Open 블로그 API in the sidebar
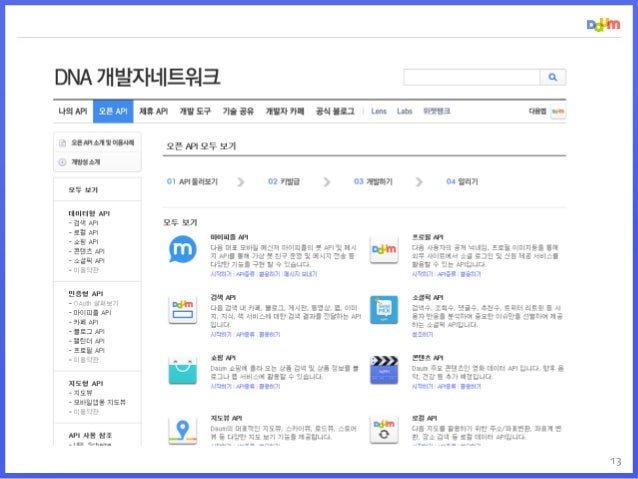This screenshot has height=479, width=638. point(89,331)
